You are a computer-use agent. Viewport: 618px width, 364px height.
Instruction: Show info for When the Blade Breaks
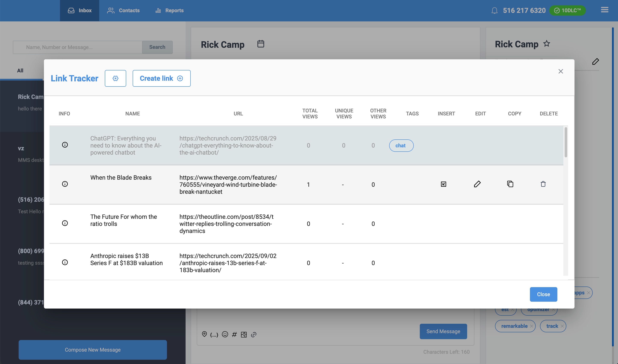pyautogui.click(x=65, y=184)
